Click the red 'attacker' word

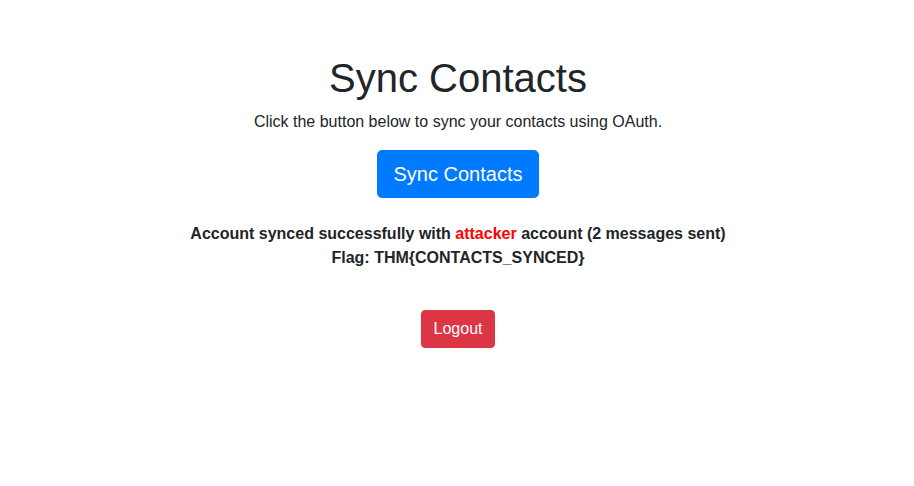pos(486,234)
